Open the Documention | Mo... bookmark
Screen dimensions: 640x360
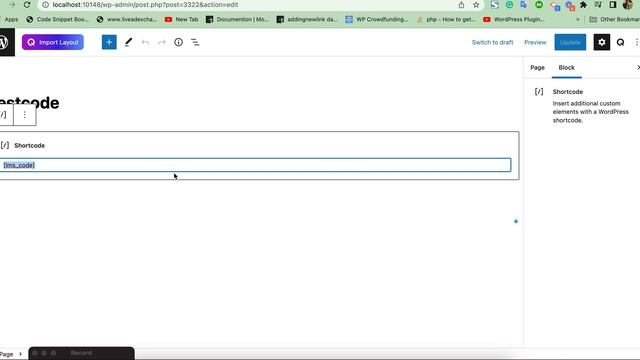(x=237, y=19)
